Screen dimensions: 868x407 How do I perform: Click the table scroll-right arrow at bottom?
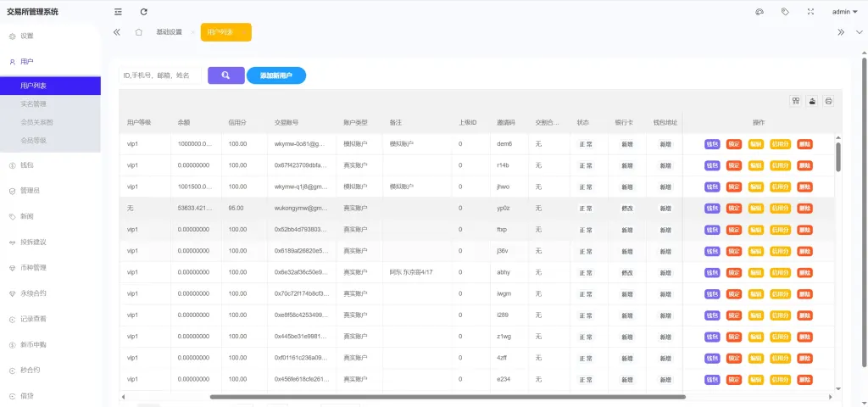pos(831,397)
